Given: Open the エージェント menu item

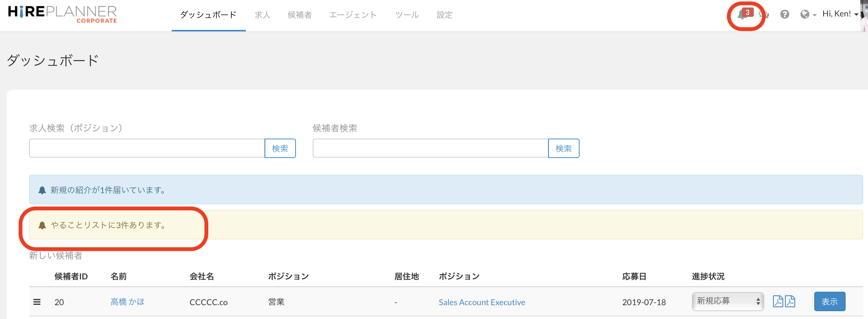Looking at the screenshot, I should point(353,15).
